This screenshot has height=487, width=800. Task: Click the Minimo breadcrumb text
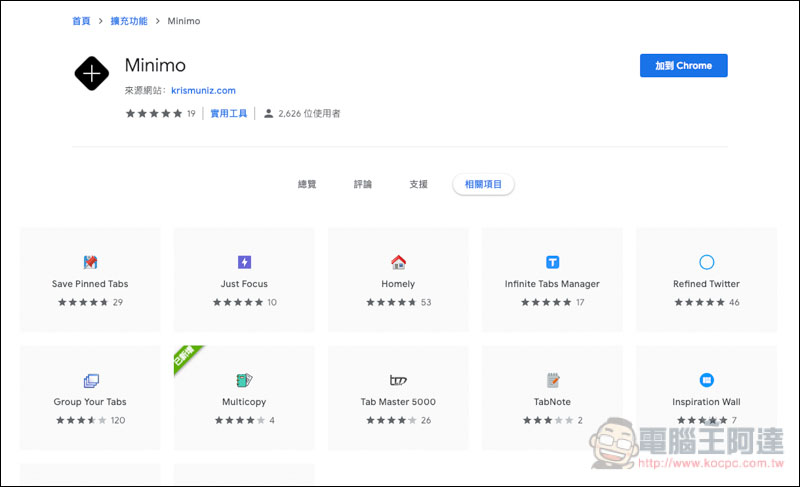click(x=184, y=21)
